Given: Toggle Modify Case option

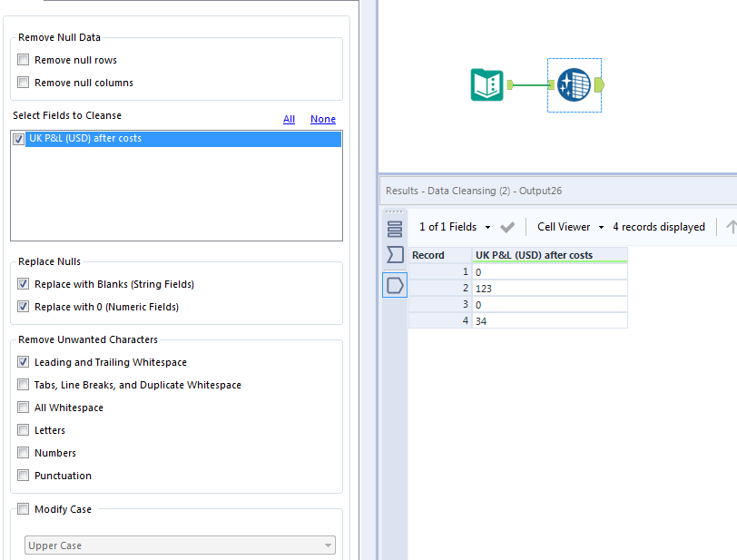Looking at the screenshot, I should pyautogui.click(x=23, y=509).
